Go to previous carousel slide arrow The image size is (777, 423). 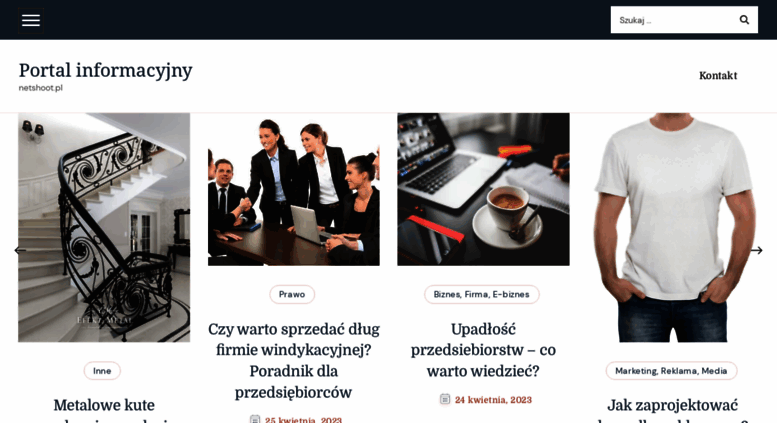point(20,250)
